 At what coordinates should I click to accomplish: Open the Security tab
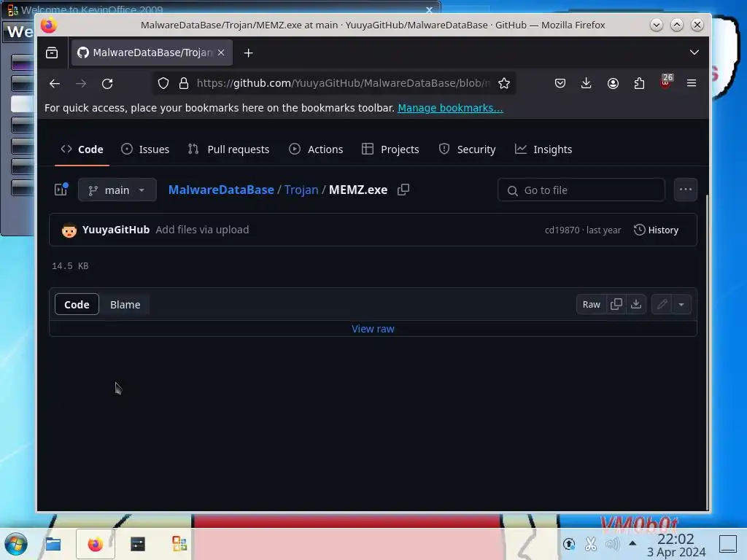[x=467, y=149]
